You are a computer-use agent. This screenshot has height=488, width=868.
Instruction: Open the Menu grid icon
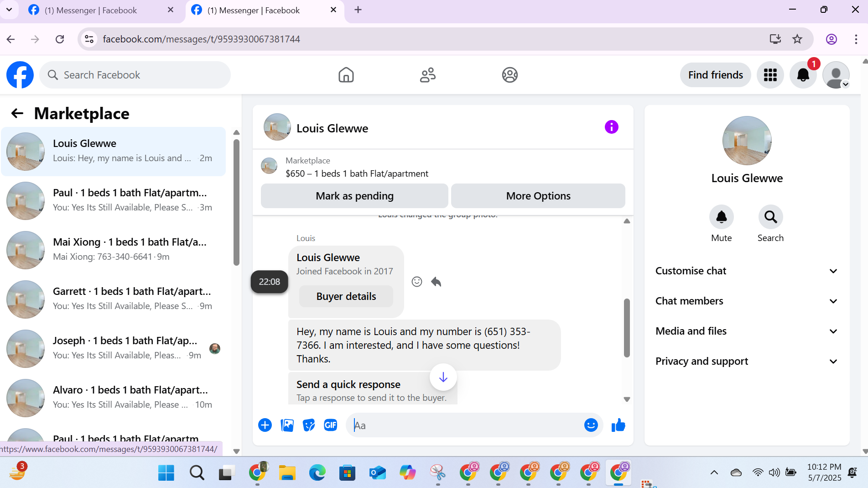[x=770, y=75]
